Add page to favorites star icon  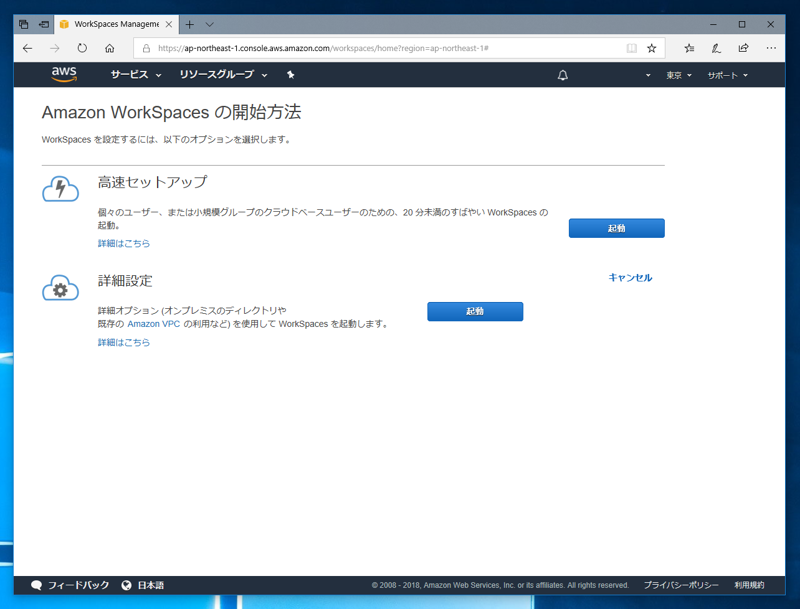click(x=652, y=48)
